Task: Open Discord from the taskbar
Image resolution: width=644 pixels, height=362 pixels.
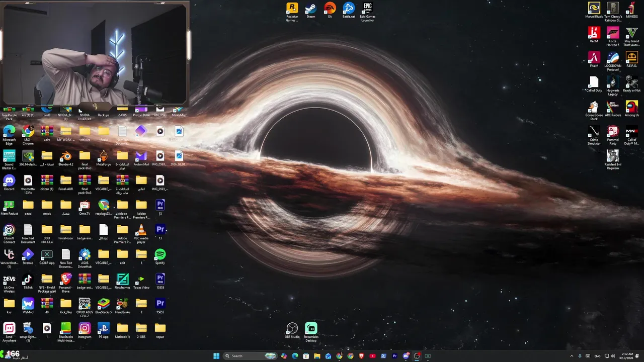Action: click(x=406, y=356)
